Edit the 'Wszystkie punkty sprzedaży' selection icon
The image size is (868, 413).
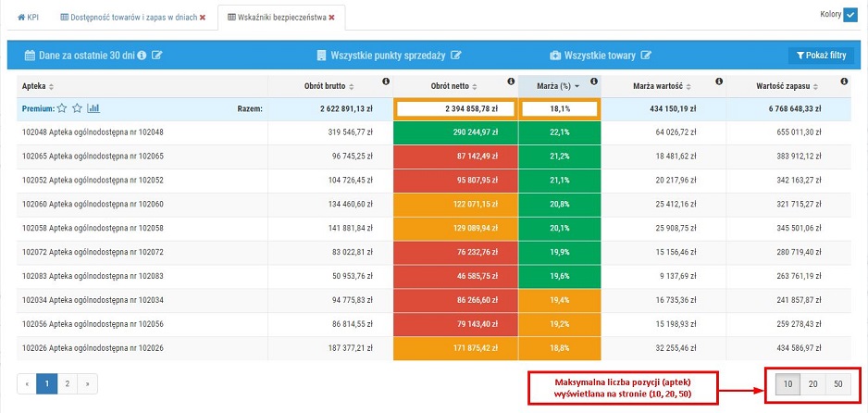pos(456,56)
